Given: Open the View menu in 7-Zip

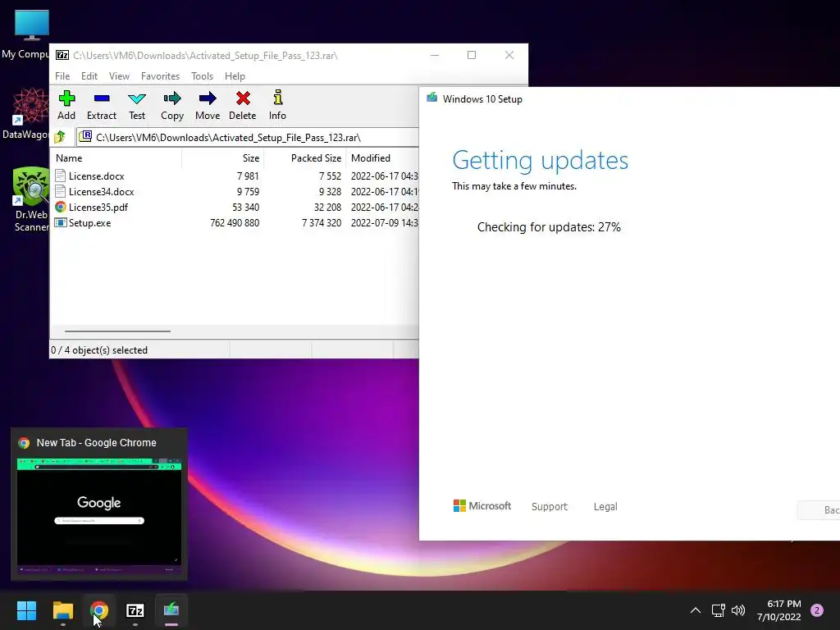Looking at the screenshot, I should 119,76.
